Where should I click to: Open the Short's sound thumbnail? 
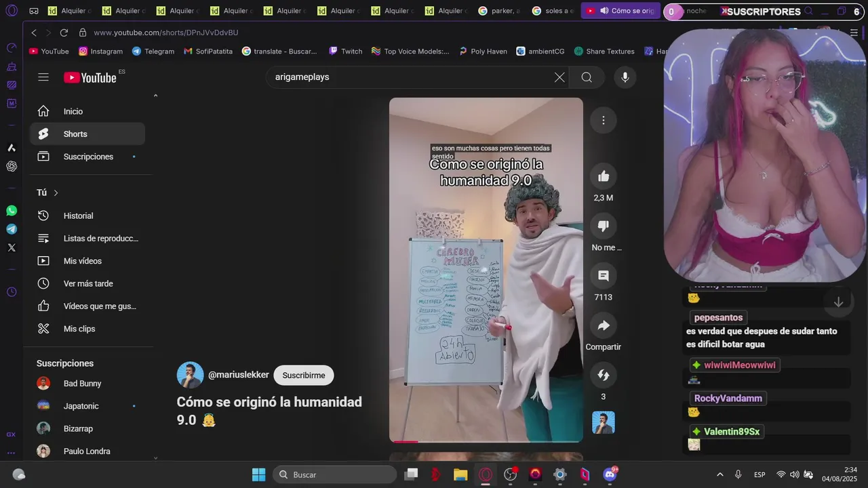[x=604, y=423]
